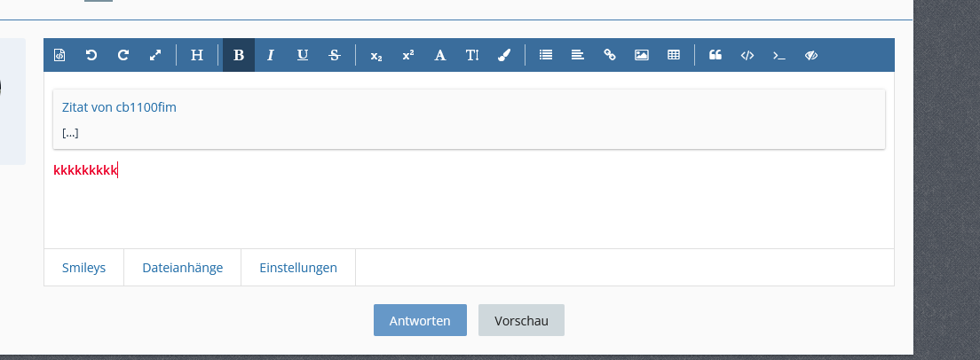The width and height of the screenshot is (980, 360).
Task: Switch to the Dateianhänge tab
Action: pyautogui.click(x=182, y=268)
